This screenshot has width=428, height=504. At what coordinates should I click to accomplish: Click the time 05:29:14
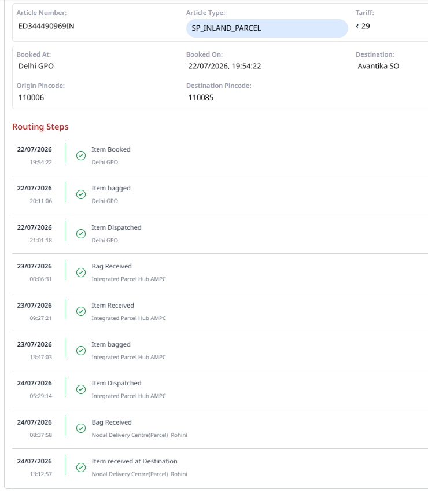[41, 396]
